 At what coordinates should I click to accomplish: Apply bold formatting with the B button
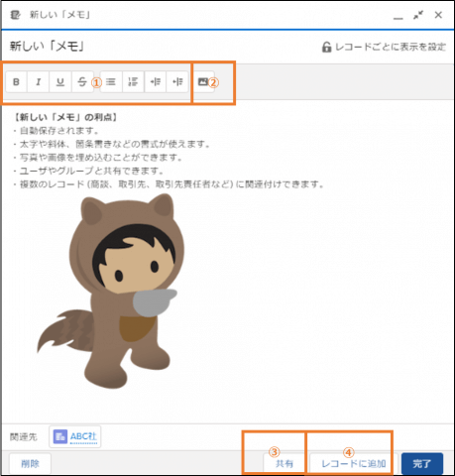click(16, 81)
